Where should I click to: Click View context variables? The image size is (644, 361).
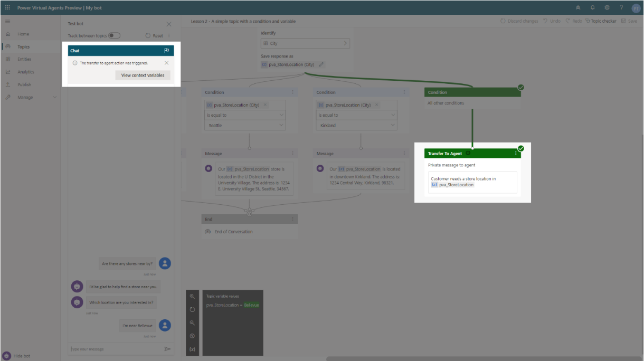click(x=144, y=75)
